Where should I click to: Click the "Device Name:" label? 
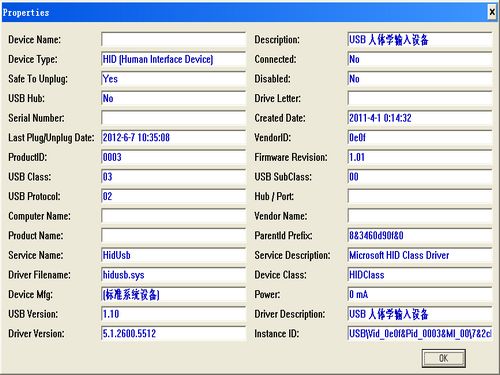[x=35, y=40]
